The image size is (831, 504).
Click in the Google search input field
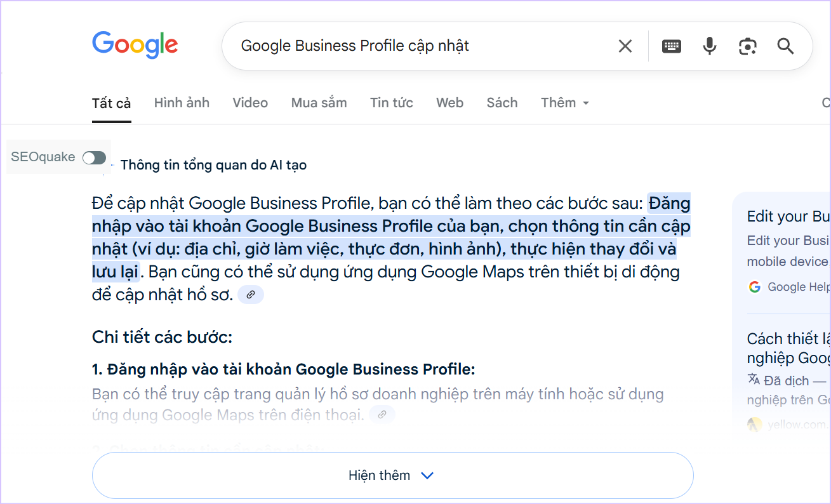click(x=419, y=46)
